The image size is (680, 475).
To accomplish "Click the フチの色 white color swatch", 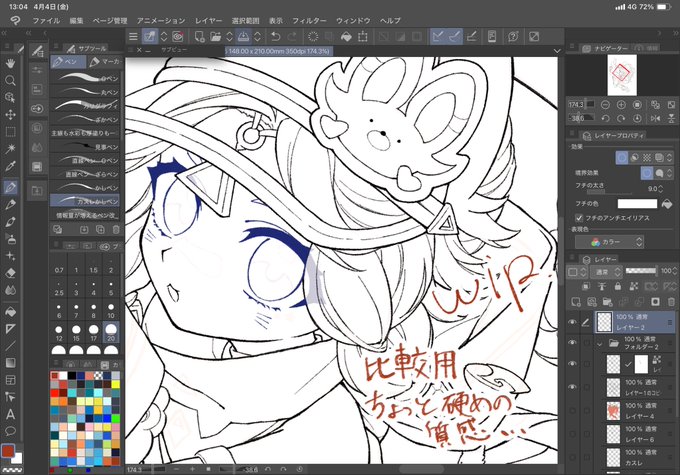I will click(637, 203).
